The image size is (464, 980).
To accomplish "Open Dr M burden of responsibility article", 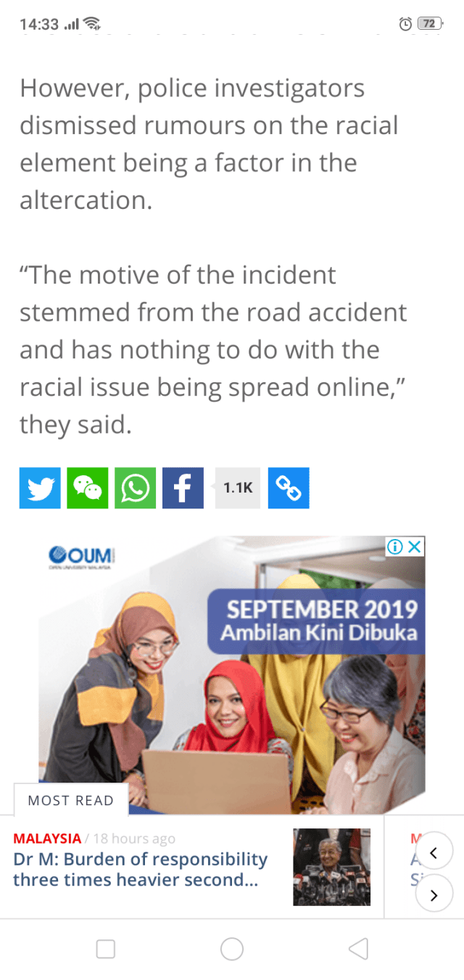I will point(141,870).
